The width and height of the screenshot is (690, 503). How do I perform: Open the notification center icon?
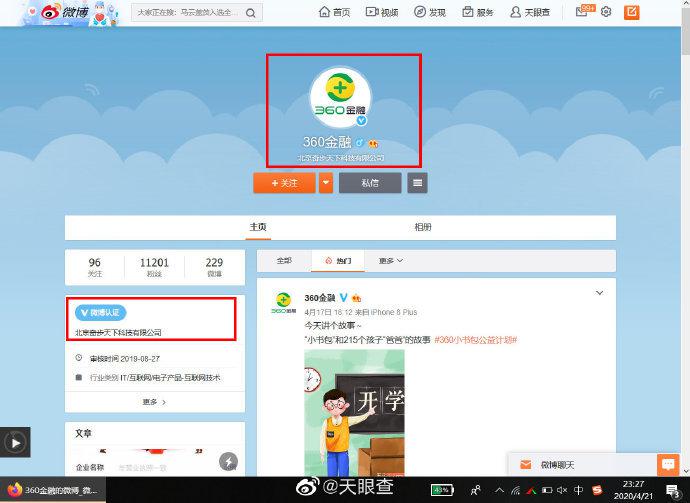pos(672,490)
